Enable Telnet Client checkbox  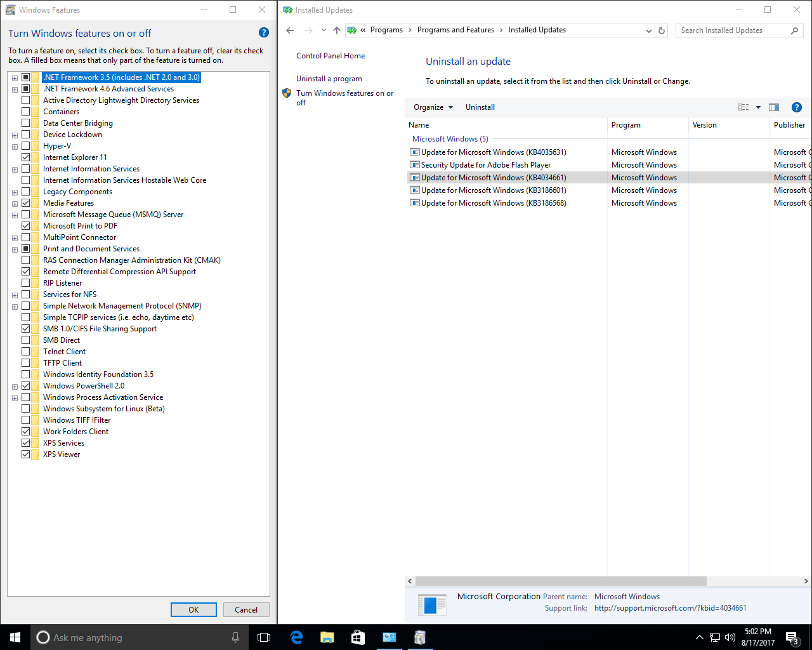point(26,352)
